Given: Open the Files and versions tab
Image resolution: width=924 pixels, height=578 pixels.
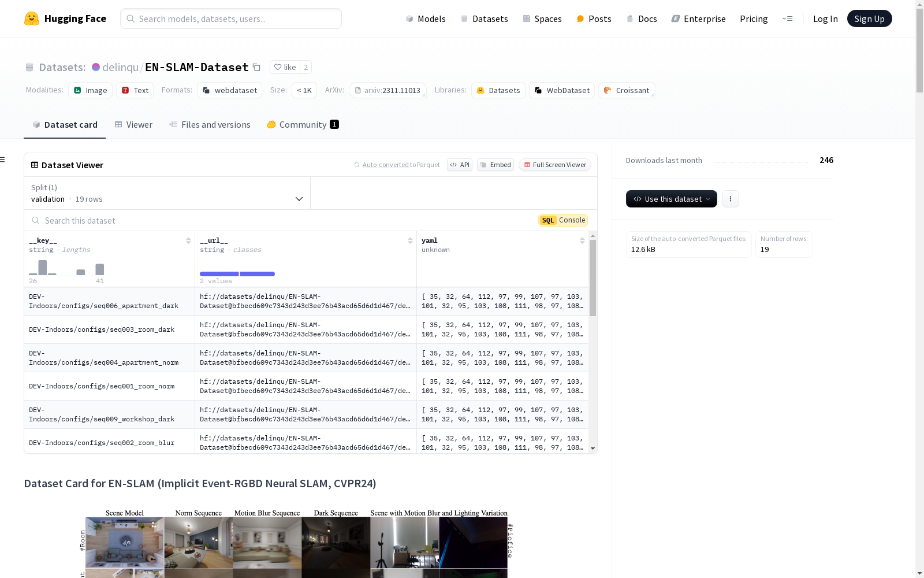Looking at the screenshot, I should [210, 125].
